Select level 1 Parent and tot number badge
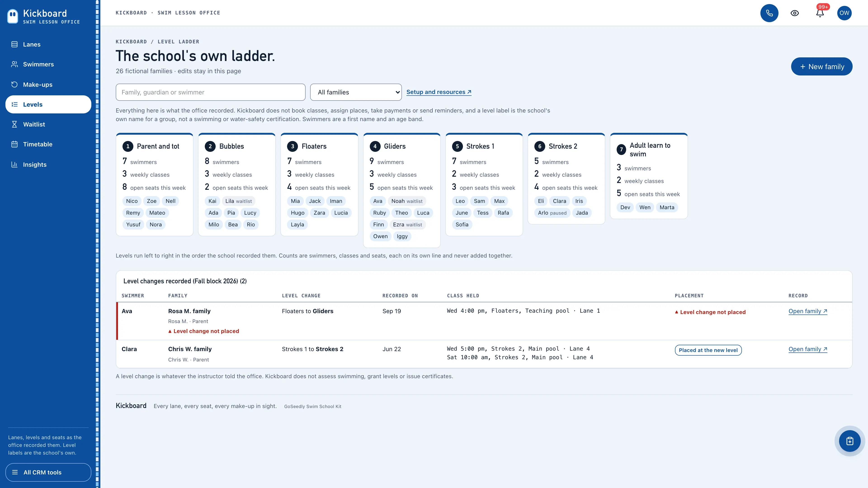 coord(128,146)
